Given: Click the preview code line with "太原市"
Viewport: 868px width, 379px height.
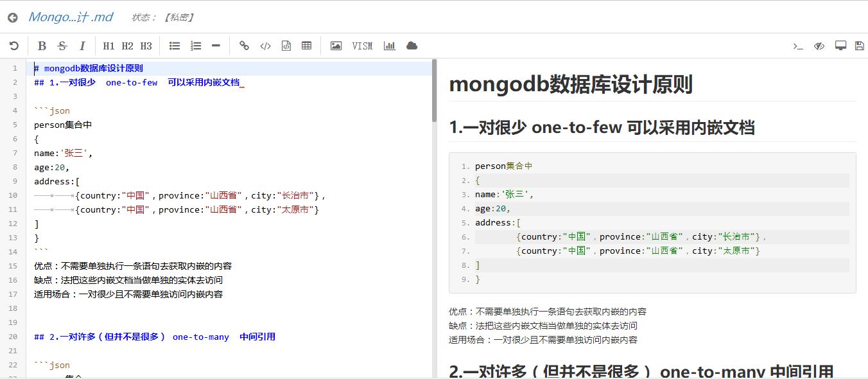Looking at the screenshot, I should 638,251.
